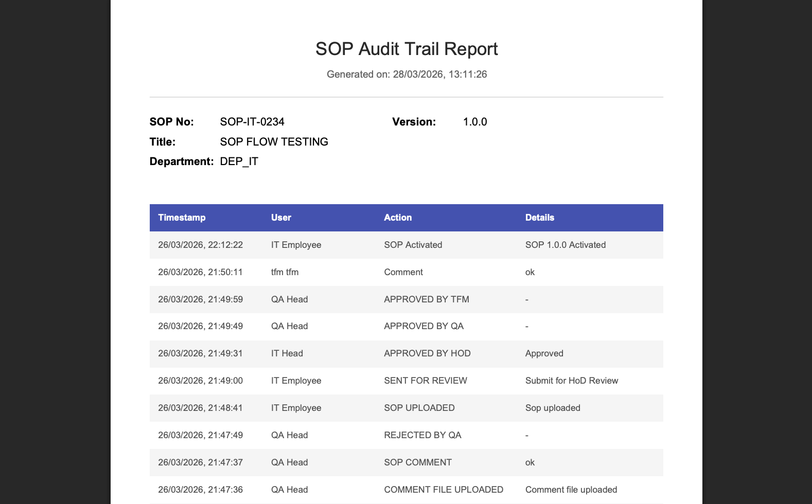Select timestamp 26/03/2026, 21:49:59
Viewport: 812px width, 504px height.
tap(200, 299)
